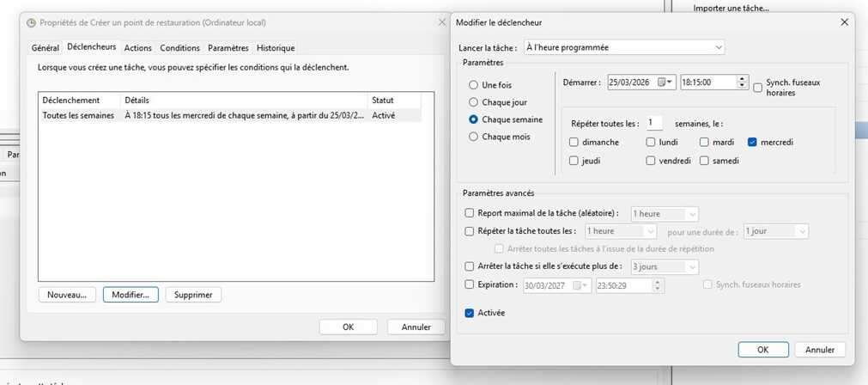The width and height of the screenshot is (868, 385).
Task: Click the start time spinner arrows
Action: [742, 82]
